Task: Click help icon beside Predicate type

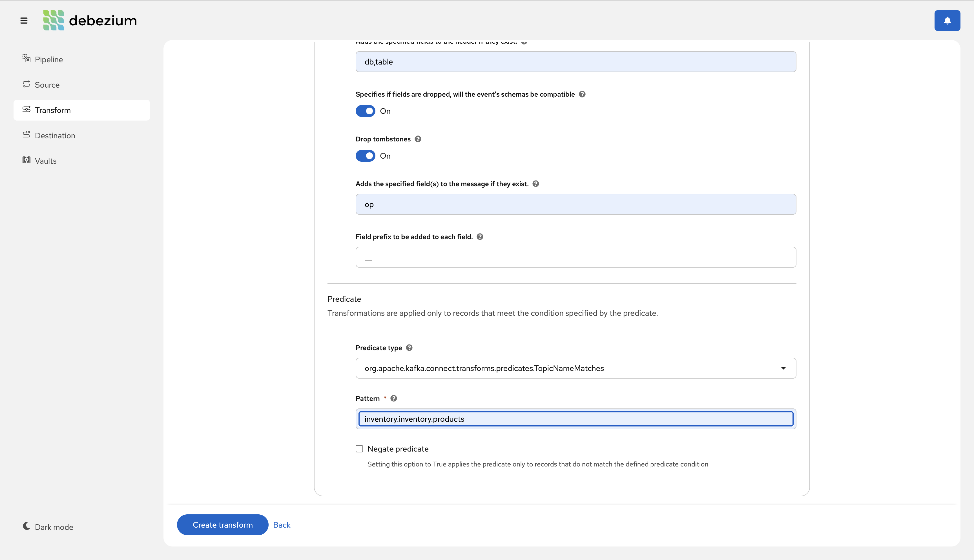Action: pyautogui.click(x=409, y=348)
